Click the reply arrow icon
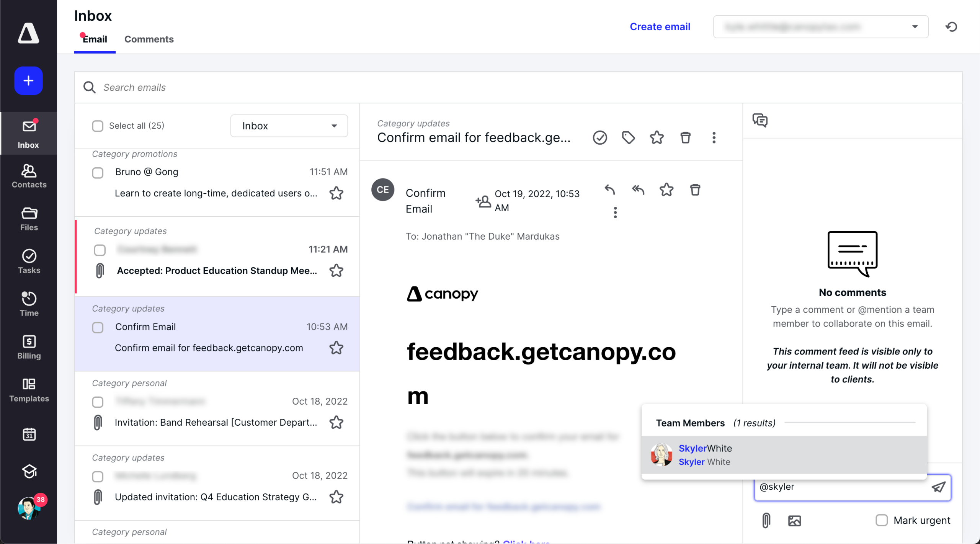The image size is (980, 544). click(x=610, y=190)
